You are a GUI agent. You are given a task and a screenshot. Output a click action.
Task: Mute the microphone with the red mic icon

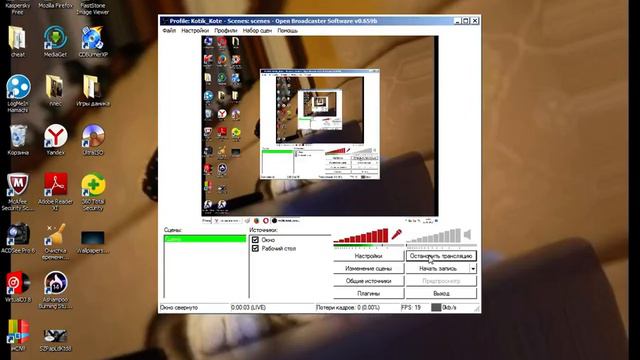tap(396, 234)
